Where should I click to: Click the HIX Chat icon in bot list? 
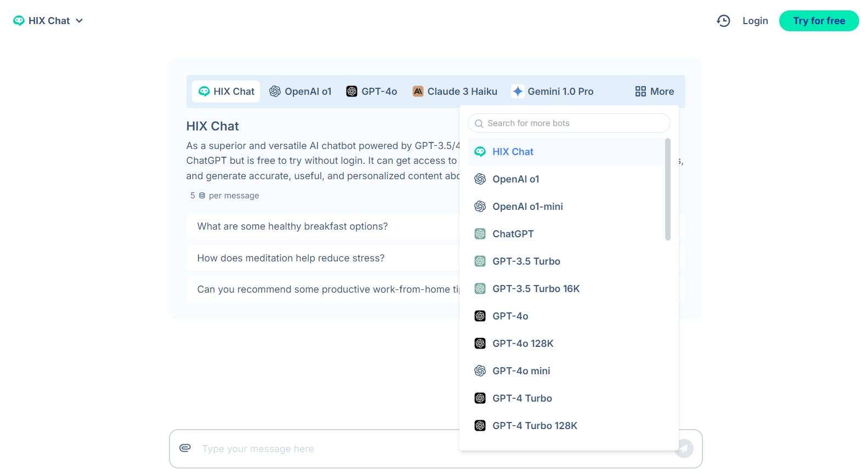(x=480, y=152)
